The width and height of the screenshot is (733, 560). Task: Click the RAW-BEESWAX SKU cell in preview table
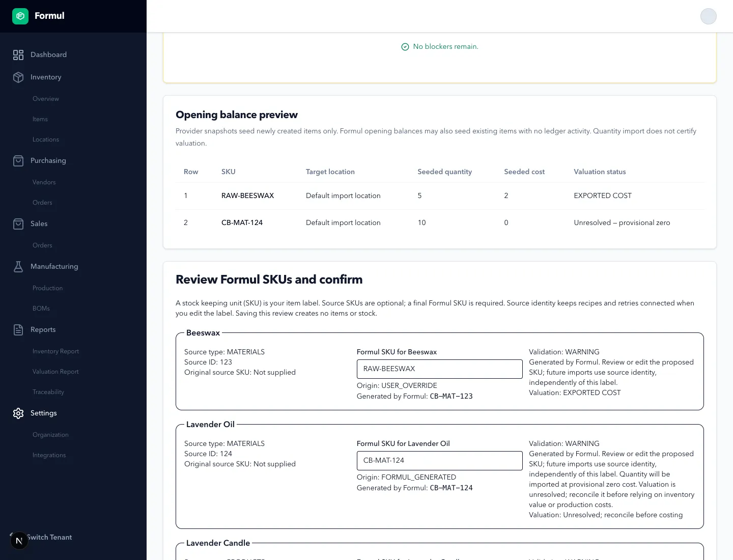click(248, 196)
